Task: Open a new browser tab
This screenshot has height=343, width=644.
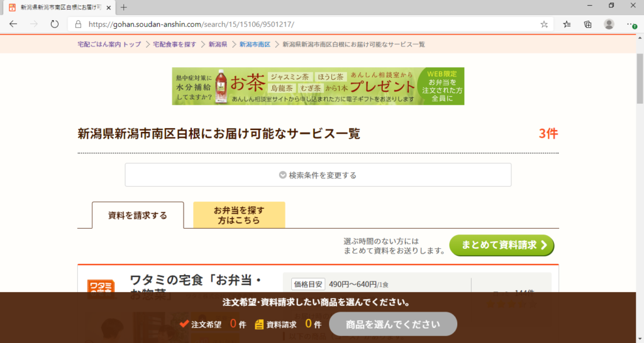Action: (124, 8)
